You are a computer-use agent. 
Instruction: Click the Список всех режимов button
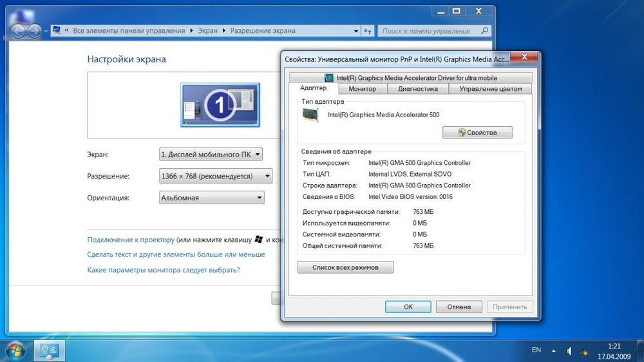[345, 267]
